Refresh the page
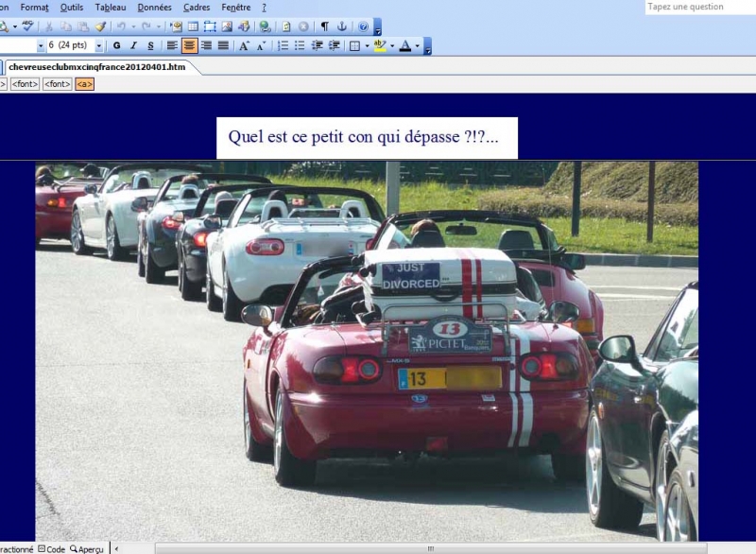 click(x=286, y=26)
